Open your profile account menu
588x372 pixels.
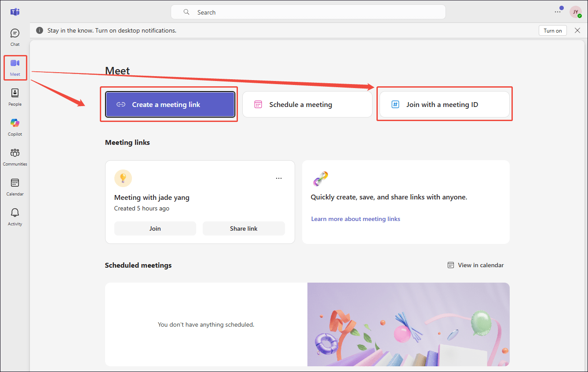tap(576, 12)
